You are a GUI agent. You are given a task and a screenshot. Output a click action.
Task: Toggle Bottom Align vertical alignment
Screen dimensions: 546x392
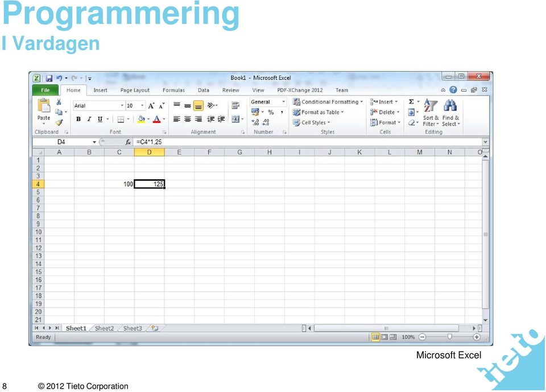[198, 105]
